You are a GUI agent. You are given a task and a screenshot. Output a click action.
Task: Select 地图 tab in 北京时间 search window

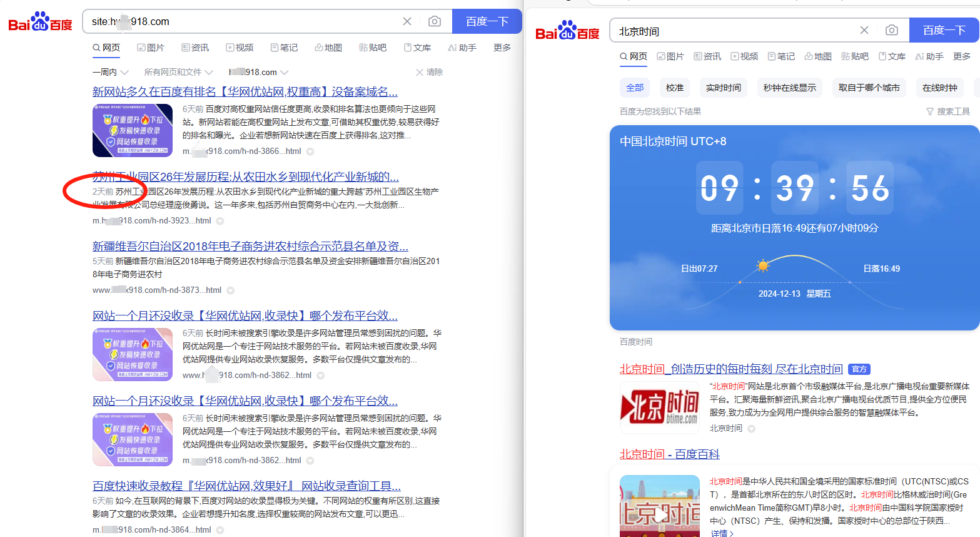[818, 56]
